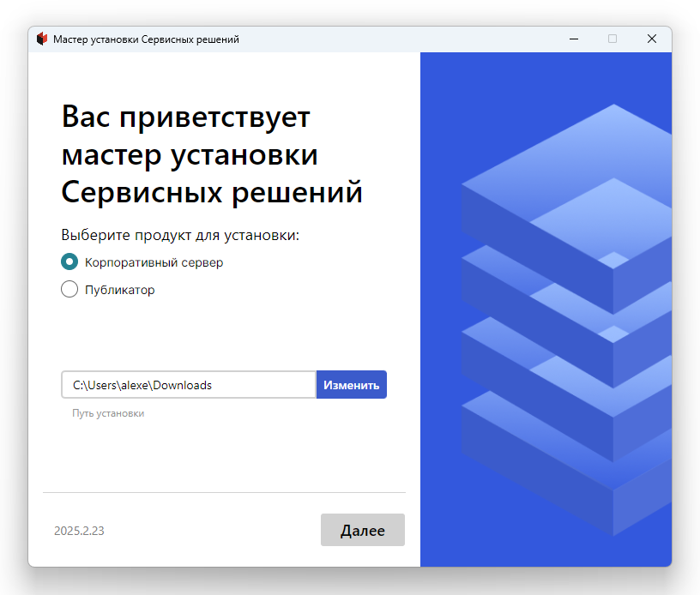The width and height of the screenshot is (700, 595).
Task: Select the Корпоративный сервер radio button
Action: pos(69,262)
